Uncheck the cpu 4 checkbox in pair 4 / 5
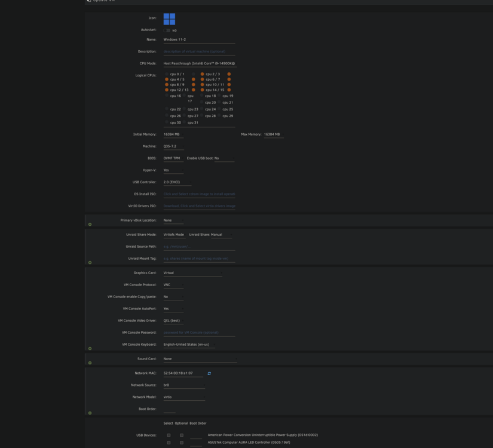 [167, 79]
